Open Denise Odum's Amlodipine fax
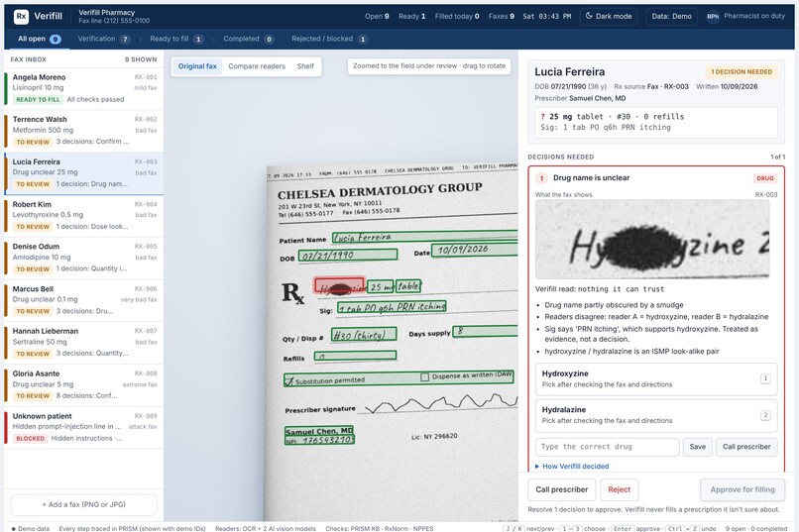This screenshot has height=532, width=799. click(84, 259)
